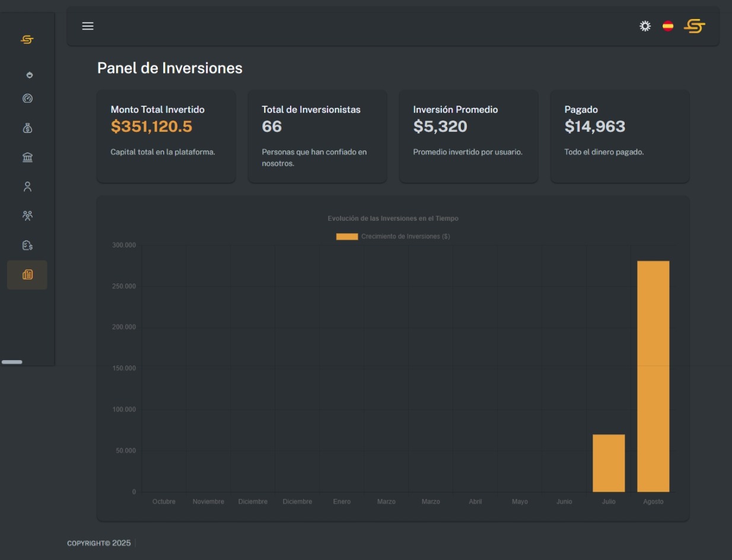Click the group of users icon
Screen dimensions: 732x560
[x=27, y=216]
